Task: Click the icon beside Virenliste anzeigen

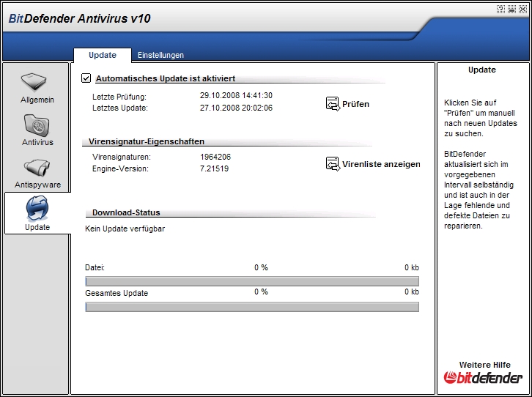Action: pos(333,164)
